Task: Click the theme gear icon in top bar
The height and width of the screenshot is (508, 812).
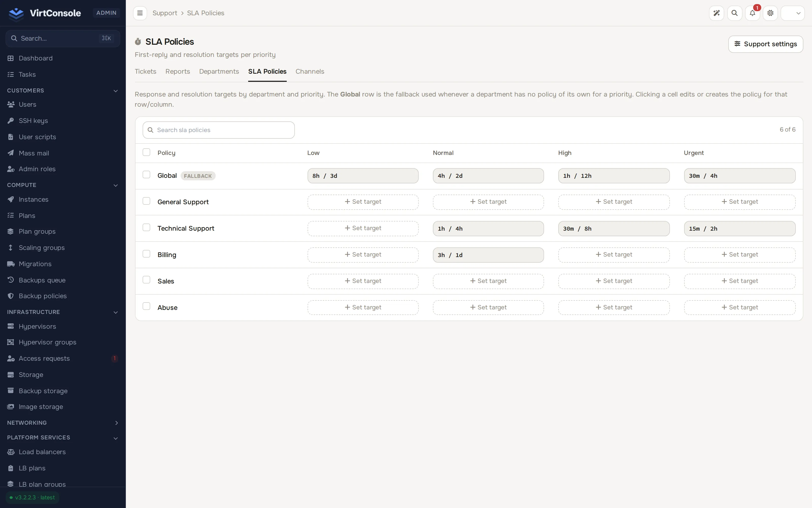Action: point(770,13)
